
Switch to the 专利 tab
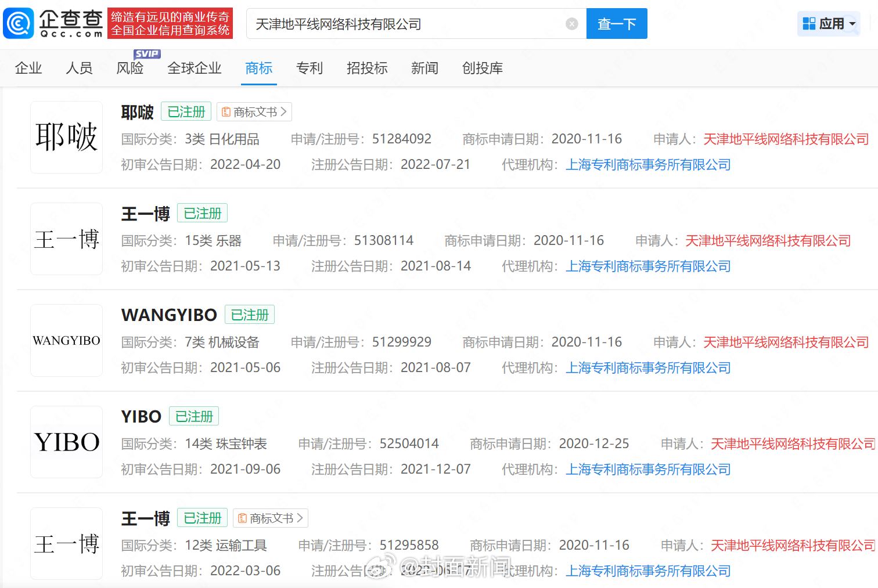(x=310, y=68)
